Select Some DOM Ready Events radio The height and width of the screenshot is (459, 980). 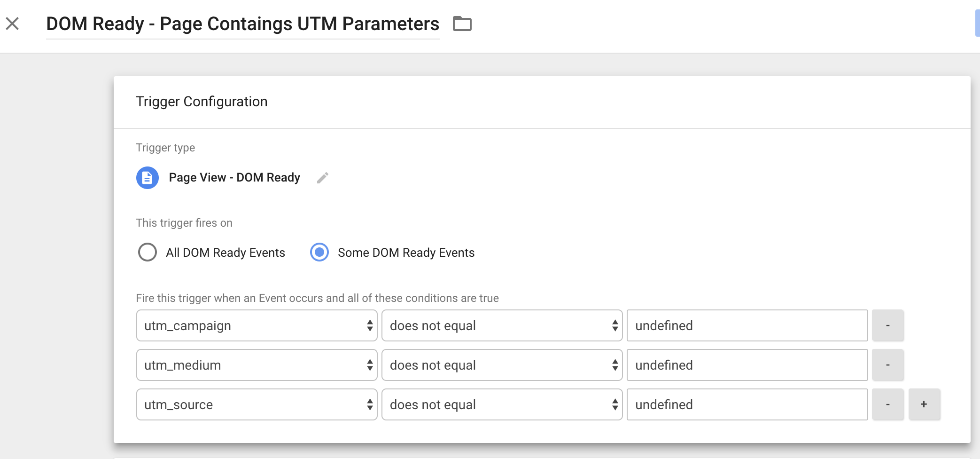319,252
